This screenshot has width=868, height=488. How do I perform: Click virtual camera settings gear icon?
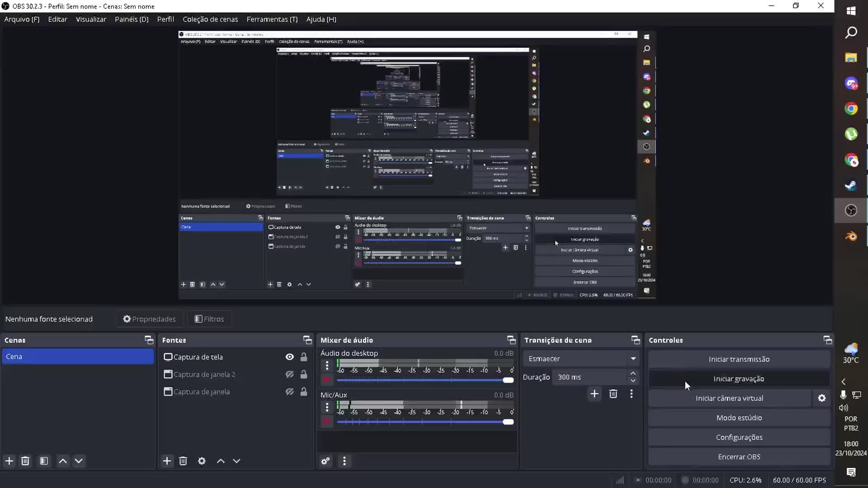click(821, 398)
